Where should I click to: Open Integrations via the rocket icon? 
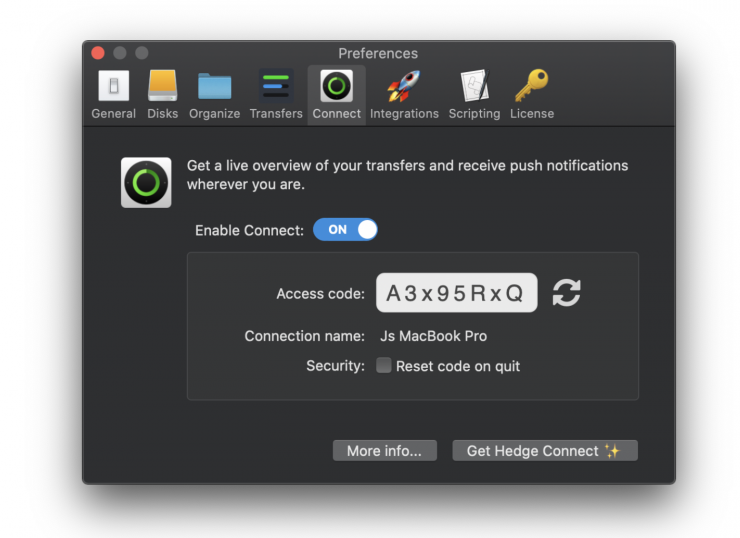coord(404,95)
